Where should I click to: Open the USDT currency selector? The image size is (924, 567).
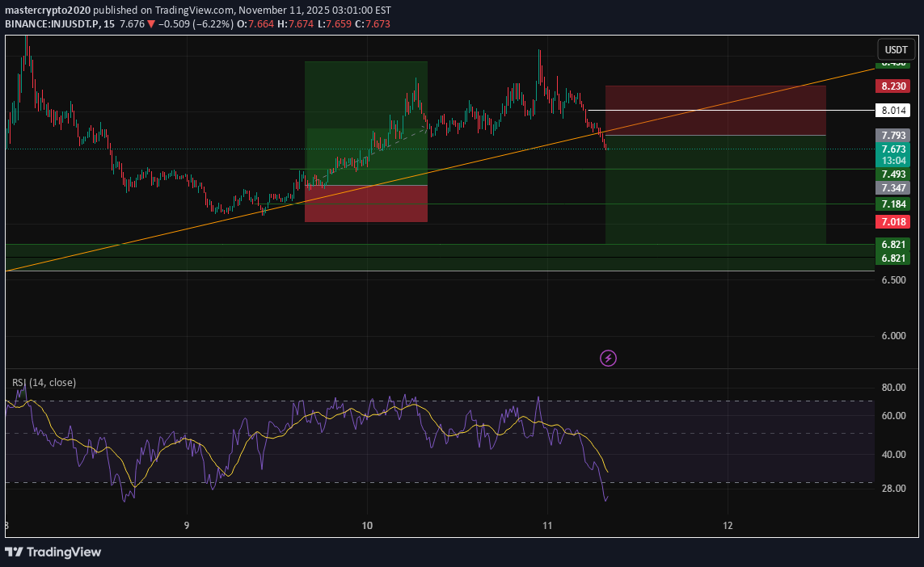tap(895, 49)
